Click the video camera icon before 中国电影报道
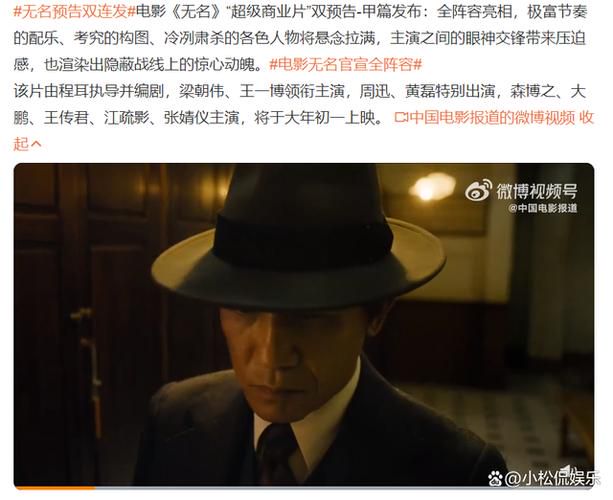Screen dimensions: 613x500 401,118
